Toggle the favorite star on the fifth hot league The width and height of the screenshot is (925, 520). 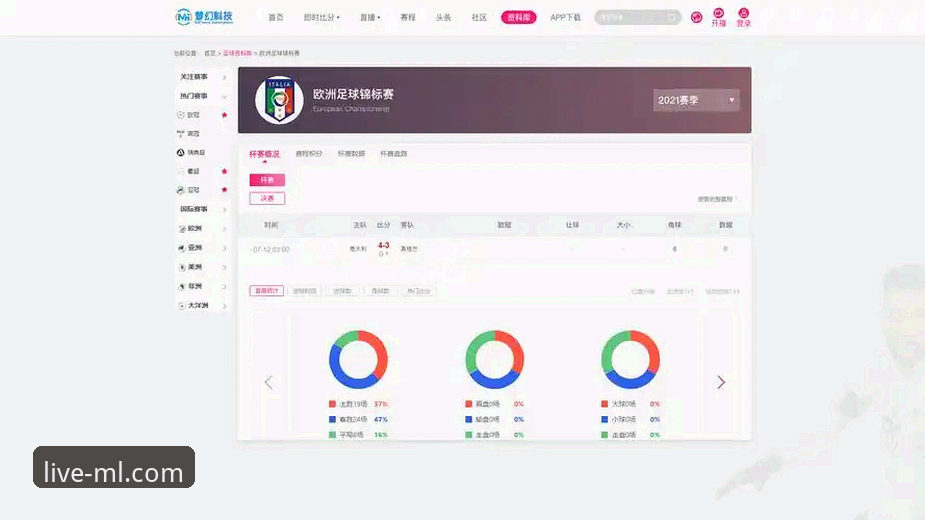coord(224,190)
